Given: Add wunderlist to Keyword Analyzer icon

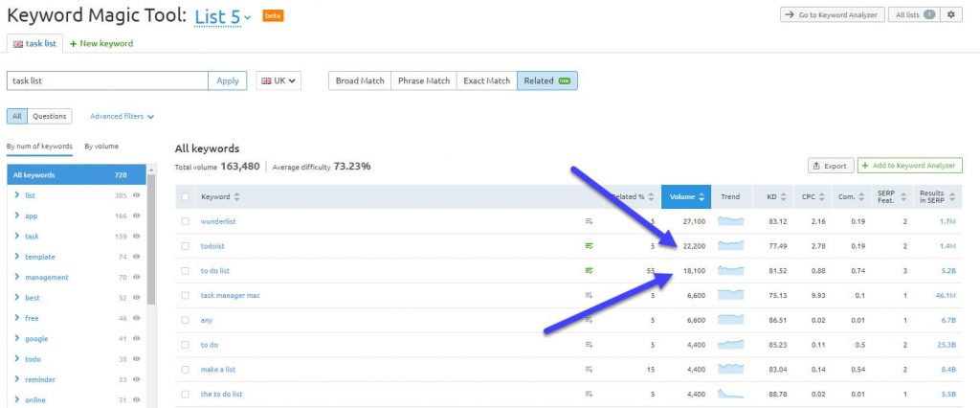Looking at the screenshot, I should (589, 221).
